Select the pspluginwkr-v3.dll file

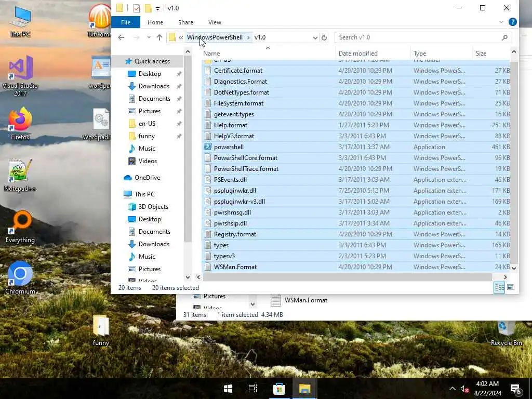(x=239, y=202)
